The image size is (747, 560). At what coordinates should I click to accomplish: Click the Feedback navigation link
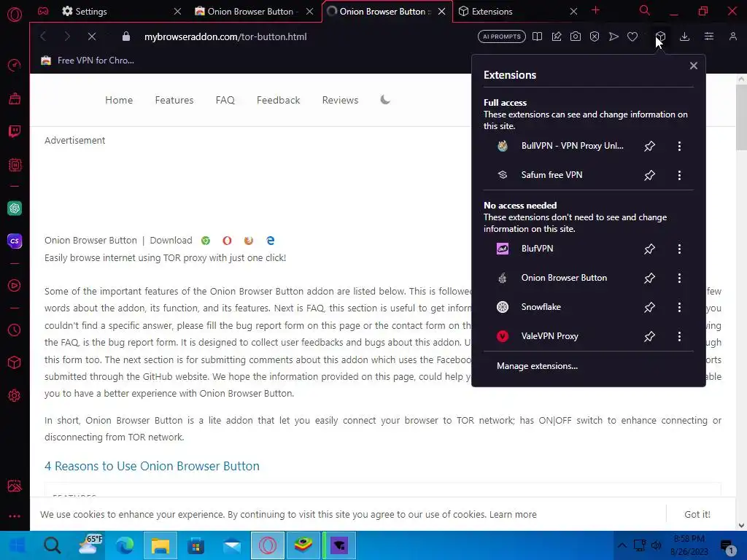tap(278, 100)
